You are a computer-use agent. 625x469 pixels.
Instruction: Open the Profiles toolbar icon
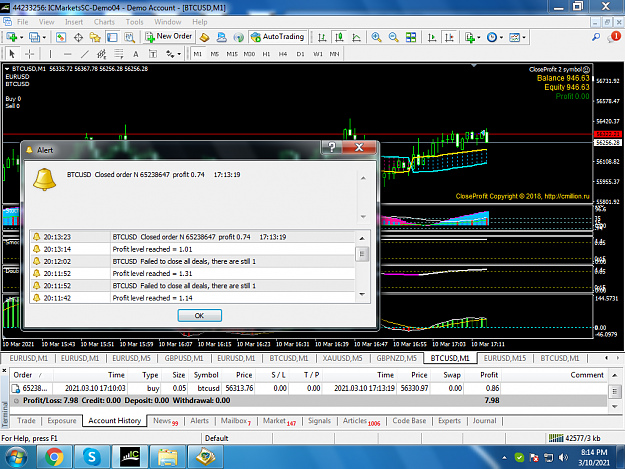click(x=34, y=37)
